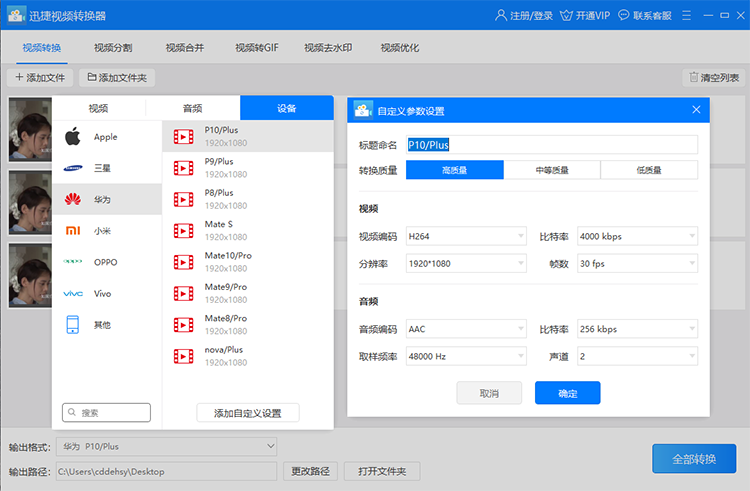The height and width of the screenshot is (491, 750).
Task: Switch to the 音频 format tab
Action: [193, 108]
